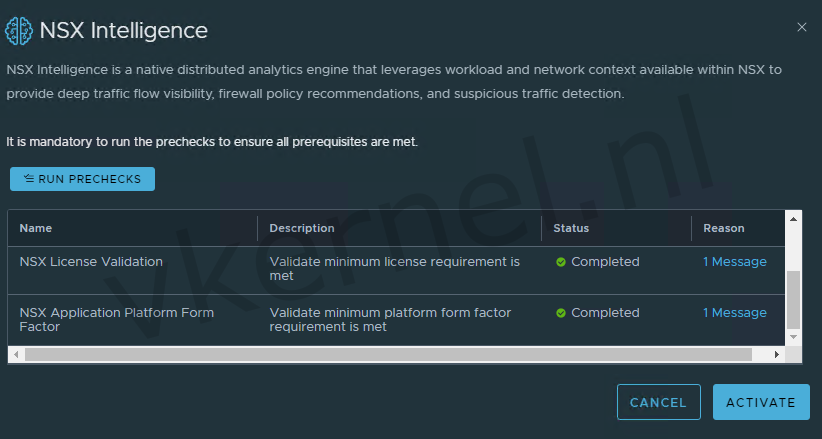Screen dimensions: 822x439
Task: Open the NSX License Validation message link
Action: (734, 262)
